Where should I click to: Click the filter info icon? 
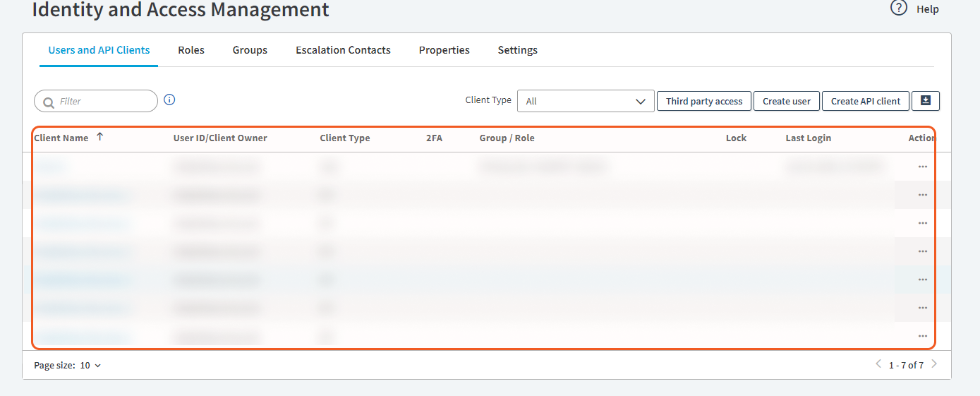(169, 100)
